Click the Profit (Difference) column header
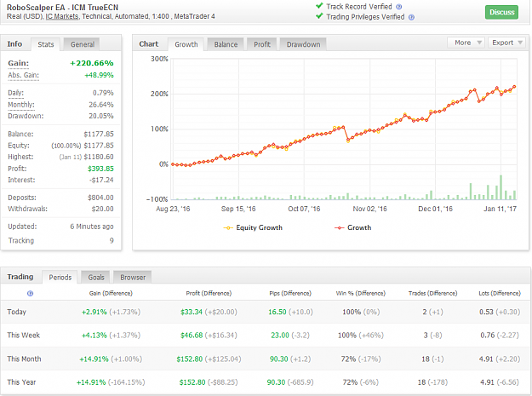The width and height of the screenshot is (532, 396). pyautogui.click(x=209, y=293)
